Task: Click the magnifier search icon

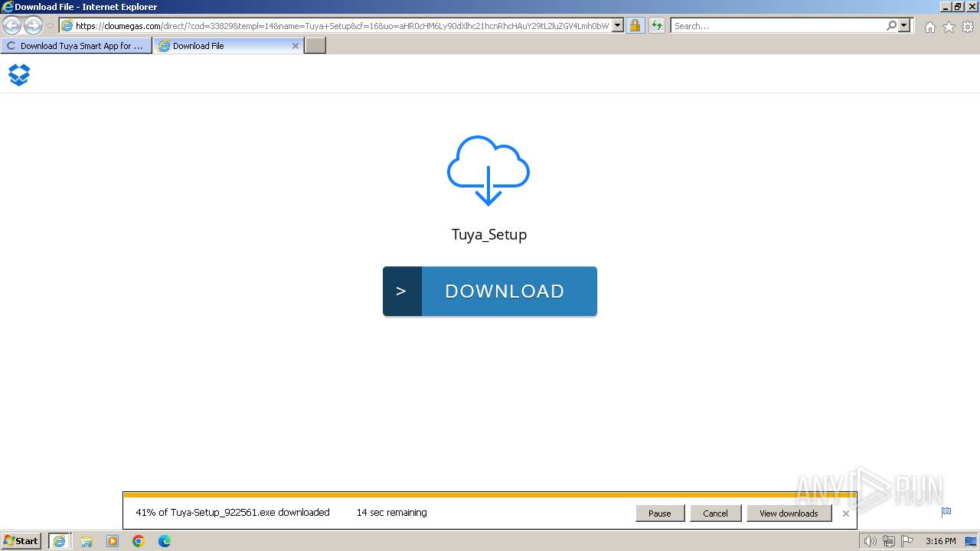Action: [x=891, y=26]
